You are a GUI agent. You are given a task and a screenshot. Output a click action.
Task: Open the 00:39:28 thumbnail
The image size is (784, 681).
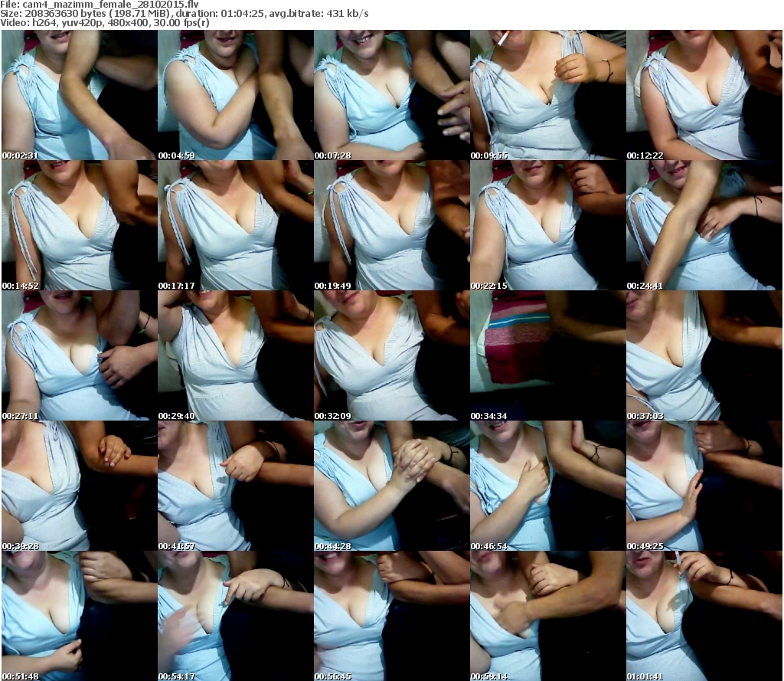click(x=80, y=486)
